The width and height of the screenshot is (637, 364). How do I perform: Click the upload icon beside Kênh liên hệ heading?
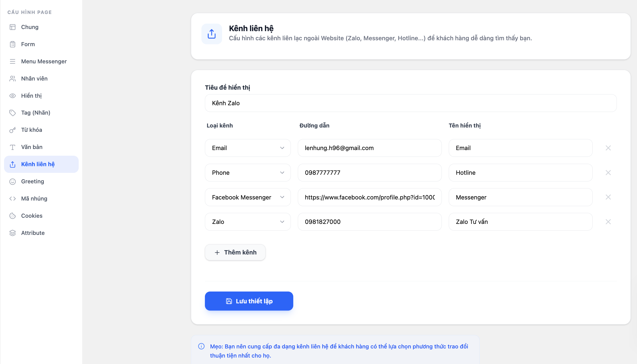pos(212,34)
